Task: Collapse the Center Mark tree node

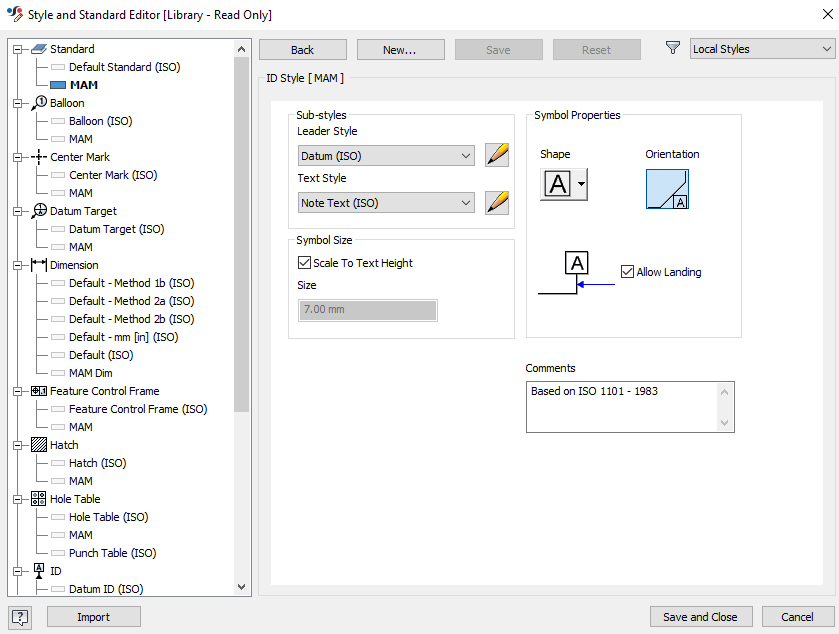Action: point(18,157)
